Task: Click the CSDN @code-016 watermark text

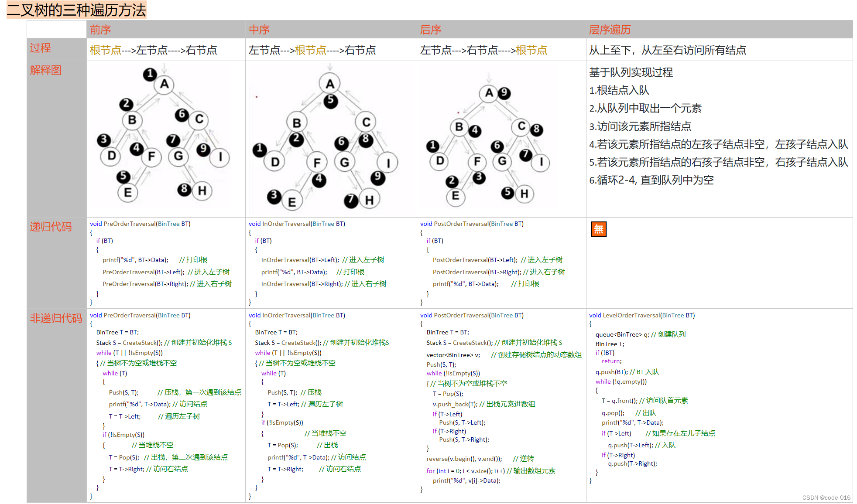Action: pyautogui.click(x=826, y=497)
